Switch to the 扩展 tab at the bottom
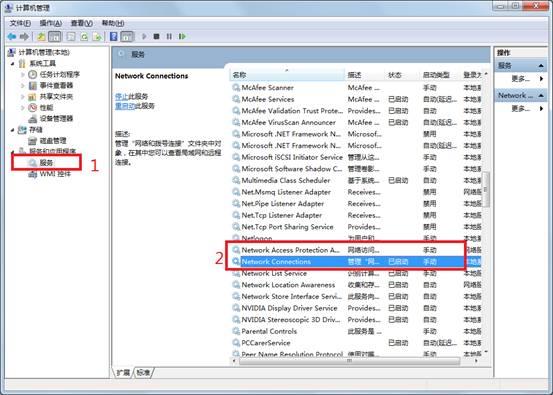 click(x=123, y=372)
